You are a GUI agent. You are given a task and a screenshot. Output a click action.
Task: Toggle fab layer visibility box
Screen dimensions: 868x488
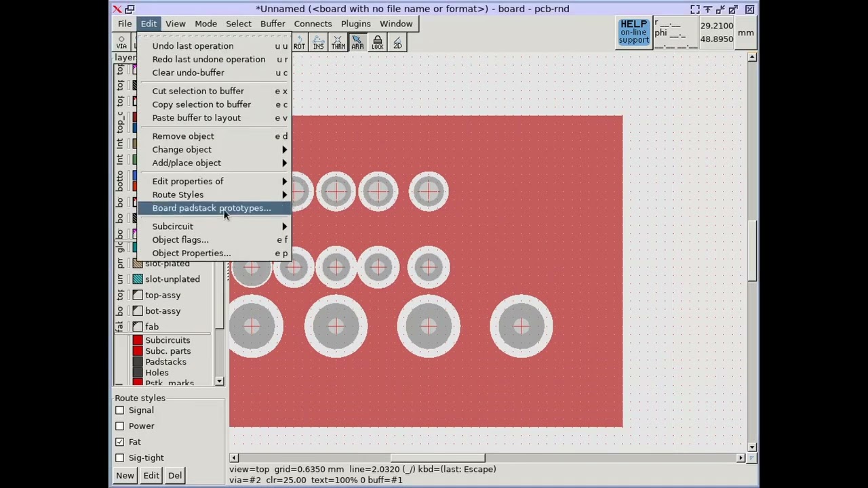[138, 326]
